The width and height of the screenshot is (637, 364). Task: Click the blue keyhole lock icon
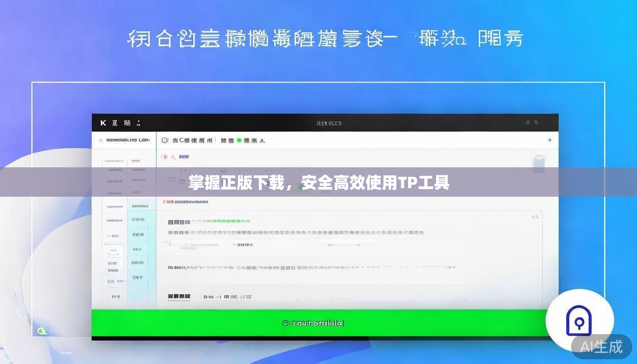[x=579, y=321]
